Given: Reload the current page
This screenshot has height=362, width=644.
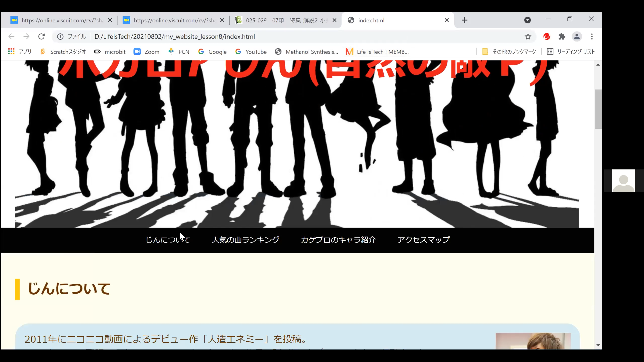Looking at the screenshot, I should coord(42,37).
